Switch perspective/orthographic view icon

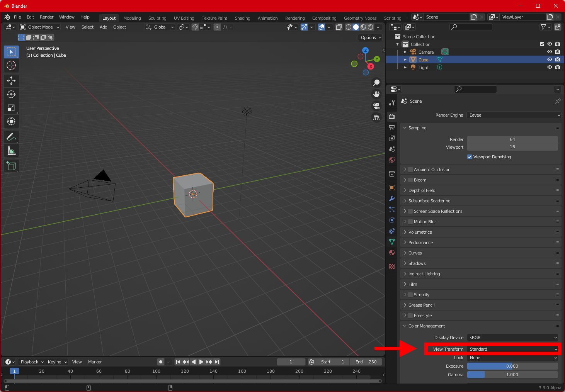tap(376, 117)
